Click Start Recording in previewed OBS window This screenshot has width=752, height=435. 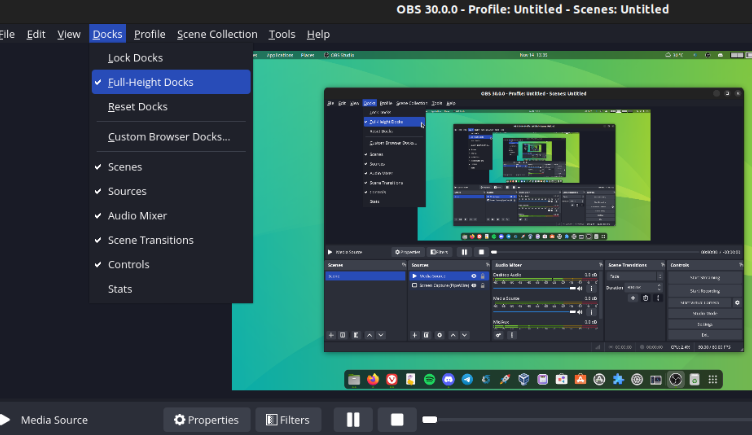(705, 291)
